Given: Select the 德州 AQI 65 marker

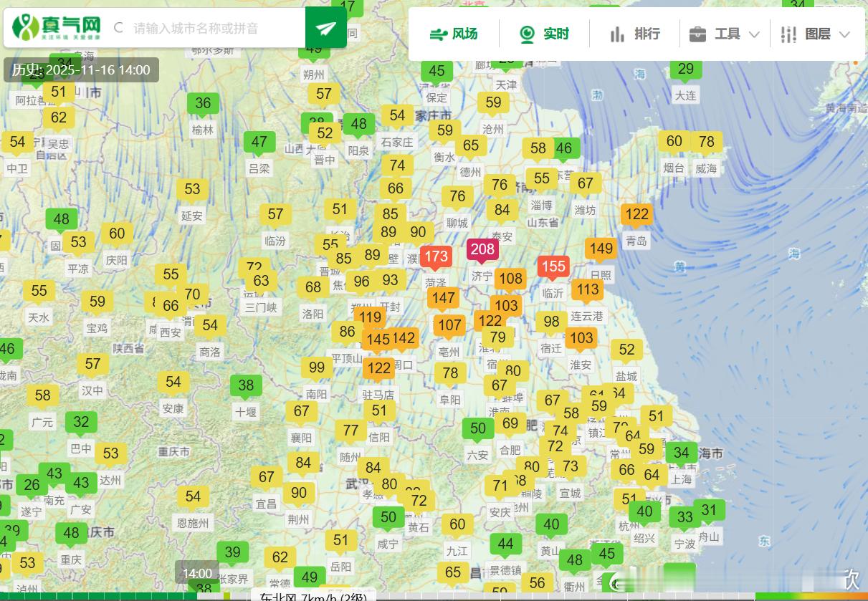Looking at the screenshot, I should 470,147.
